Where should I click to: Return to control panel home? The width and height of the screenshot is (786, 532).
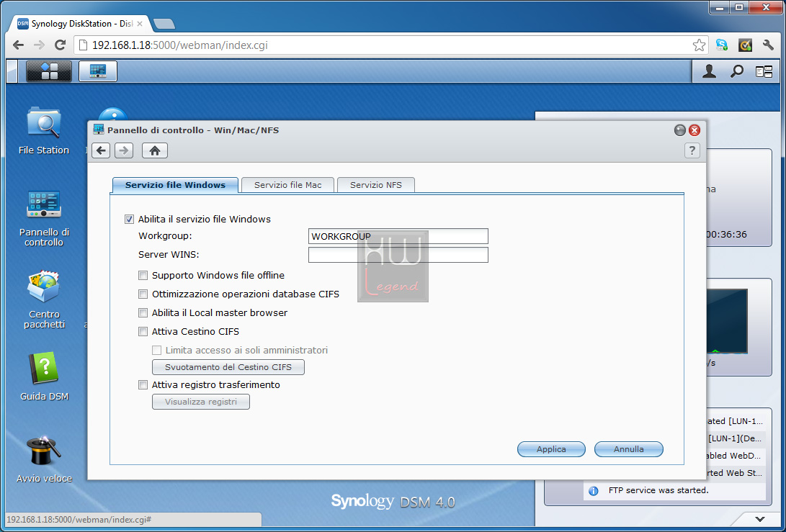click(x=155, y=150)
